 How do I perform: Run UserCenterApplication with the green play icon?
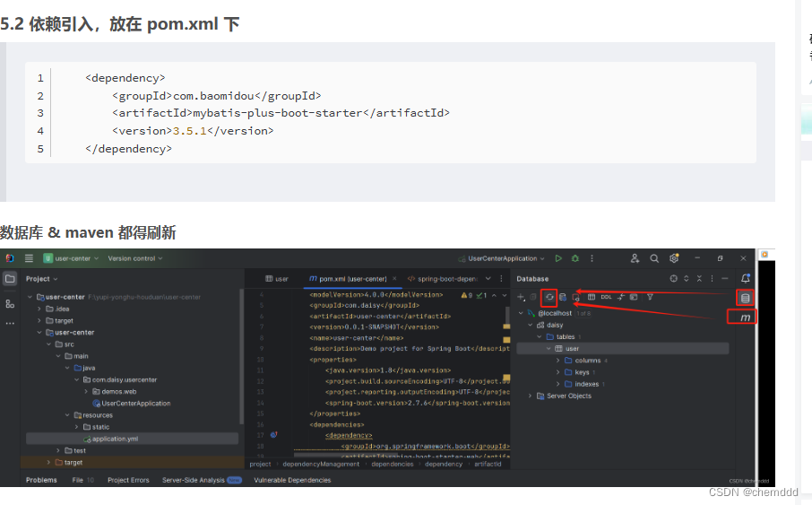558,258
